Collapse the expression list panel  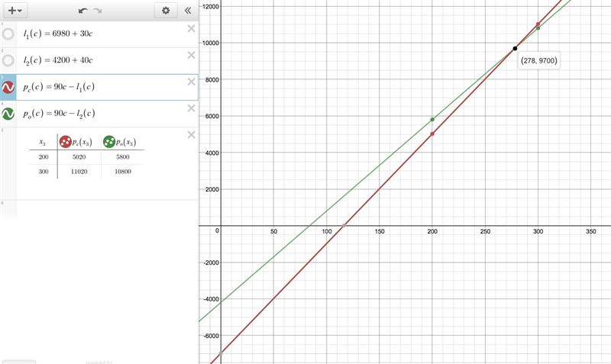click(188, 11)
